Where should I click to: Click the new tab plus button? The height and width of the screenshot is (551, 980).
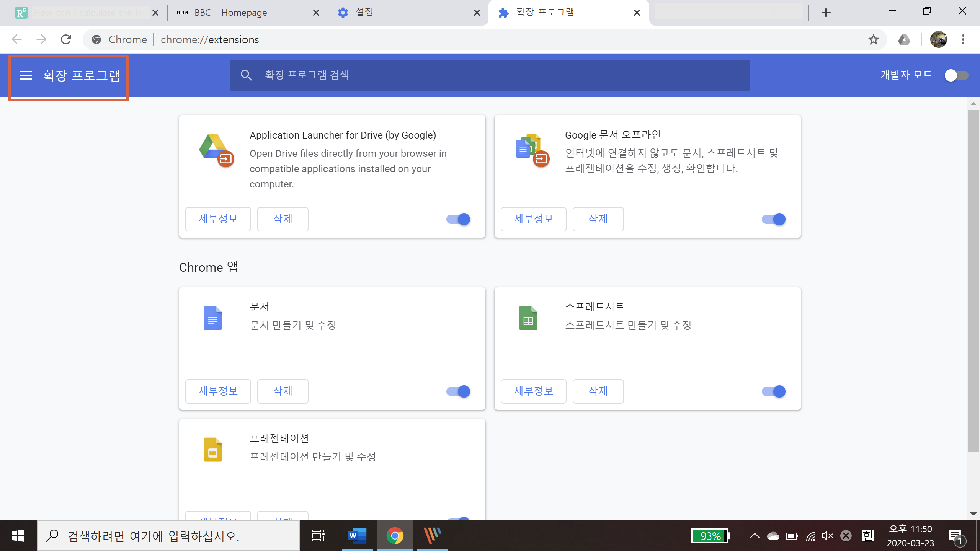pyautogui.click(x=826, y=13)
